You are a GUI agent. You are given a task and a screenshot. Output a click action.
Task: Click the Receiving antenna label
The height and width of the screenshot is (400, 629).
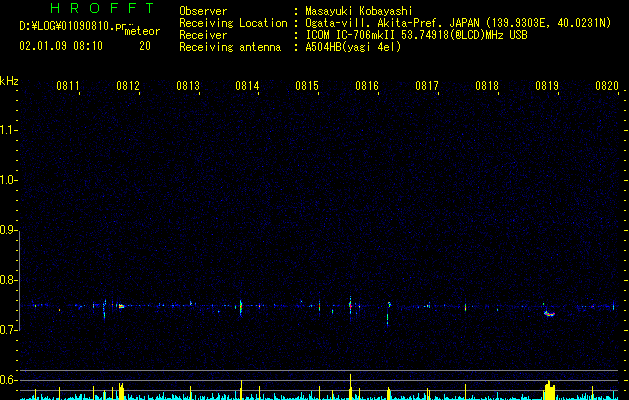click(x=230, y=47)
